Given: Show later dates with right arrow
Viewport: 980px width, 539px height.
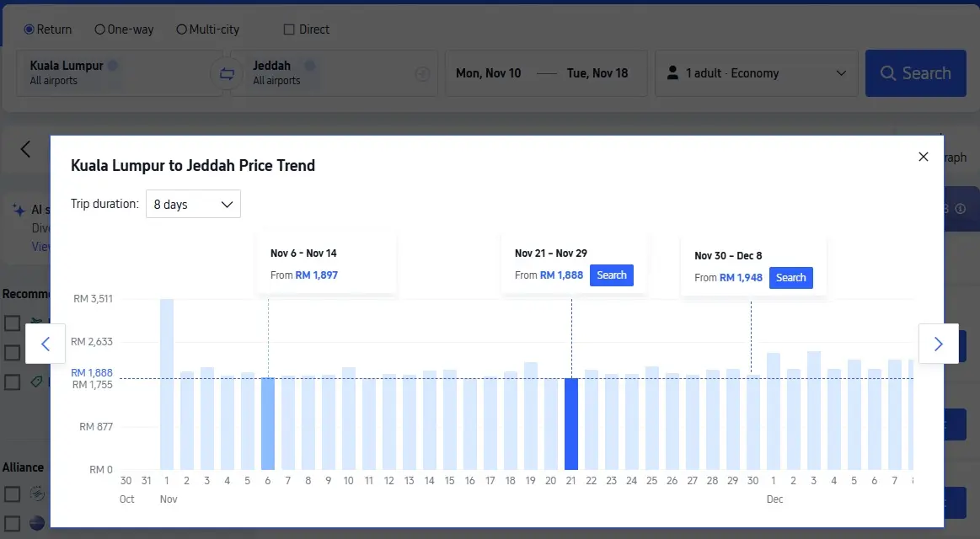Looking at the screenshot, I should point(938,344).
